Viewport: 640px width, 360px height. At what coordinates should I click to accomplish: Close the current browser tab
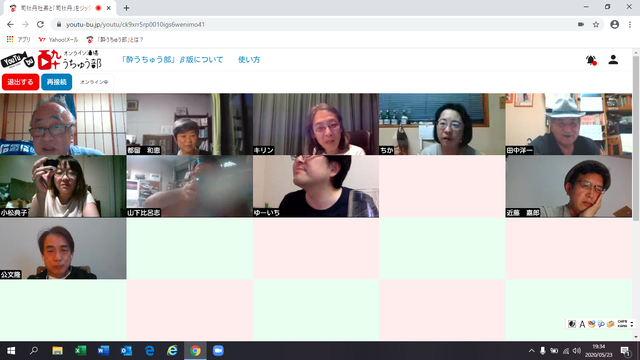(x=109, y=8)
